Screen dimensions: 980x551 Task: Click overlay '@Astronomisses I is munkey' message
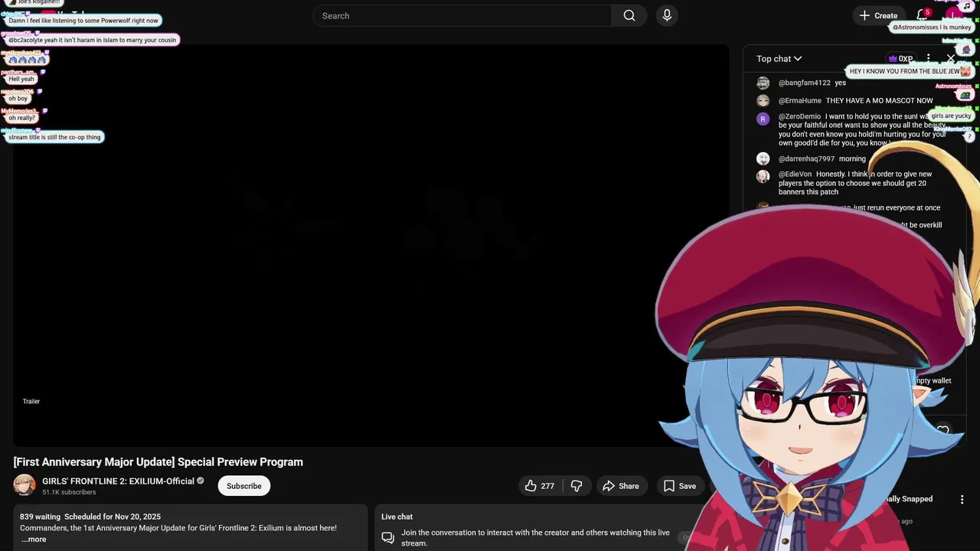932,27
